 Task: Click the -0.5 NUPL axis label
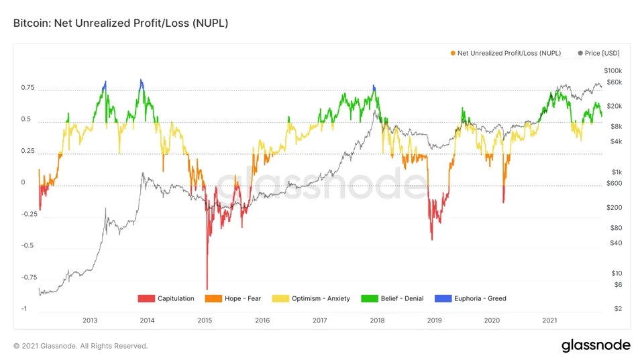coord(28,246)
